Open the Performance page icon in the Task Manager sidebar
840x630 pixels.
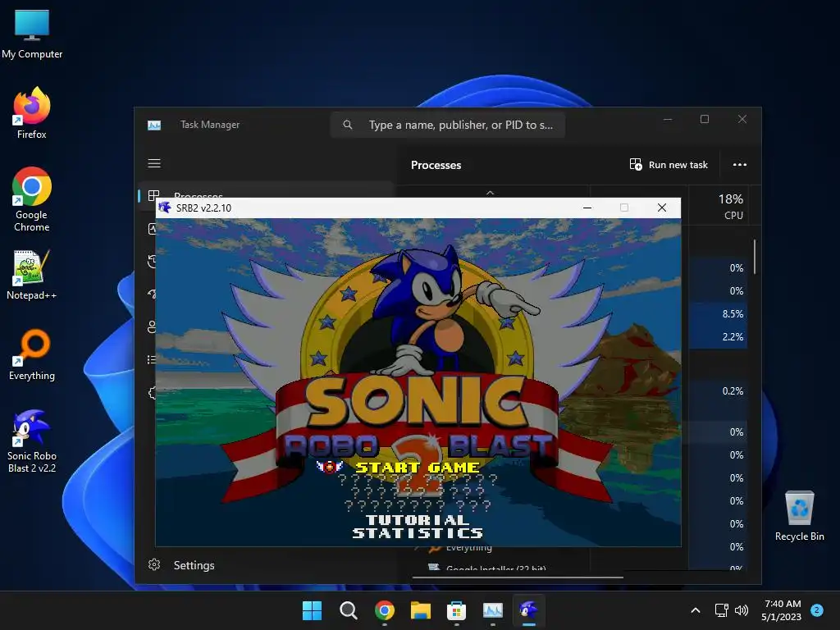[x=152, y=230]
